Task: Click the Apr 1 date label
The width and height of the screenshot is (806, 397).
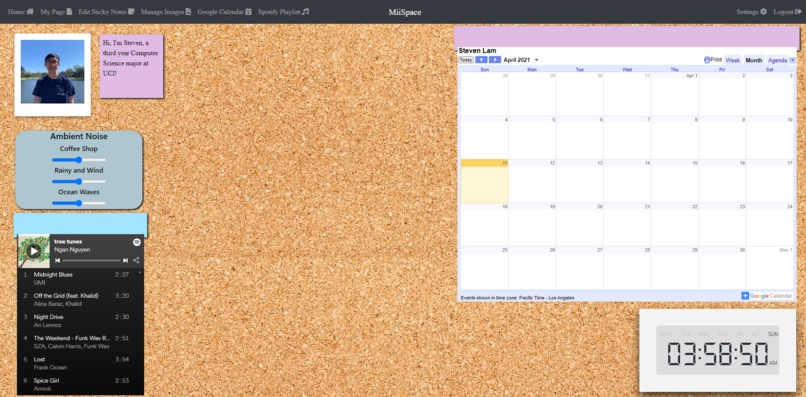Action: (x=691, y=76)
